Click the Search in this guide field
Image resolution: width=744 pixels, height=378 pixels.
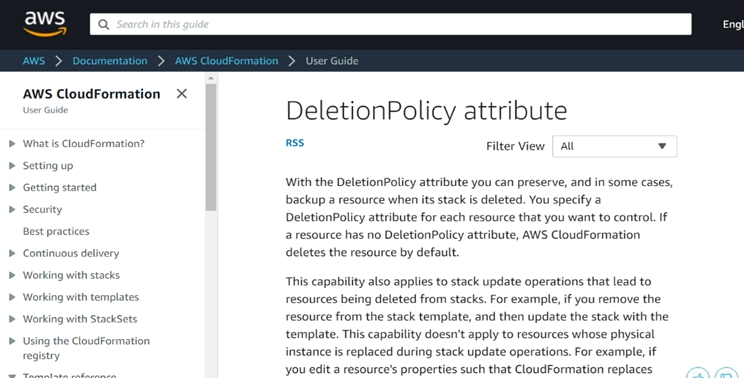[x=391, y=24]
